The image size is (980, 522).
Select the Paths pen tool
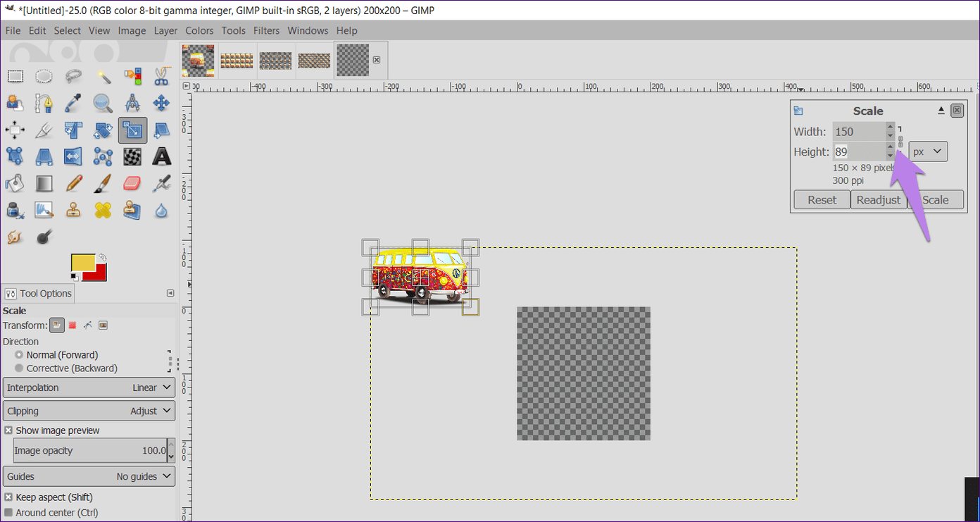[x=44, y=103]
